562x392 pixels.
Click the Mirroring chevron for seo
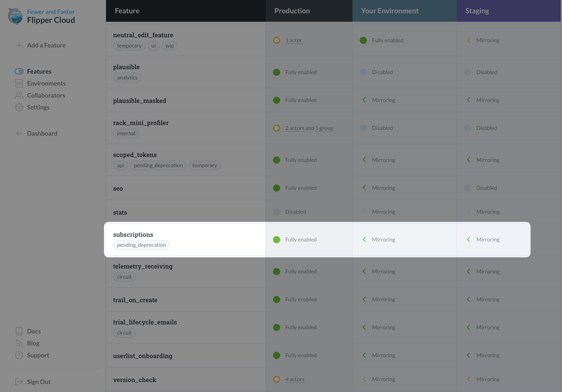pyautogui.click(x=364, y=188)
